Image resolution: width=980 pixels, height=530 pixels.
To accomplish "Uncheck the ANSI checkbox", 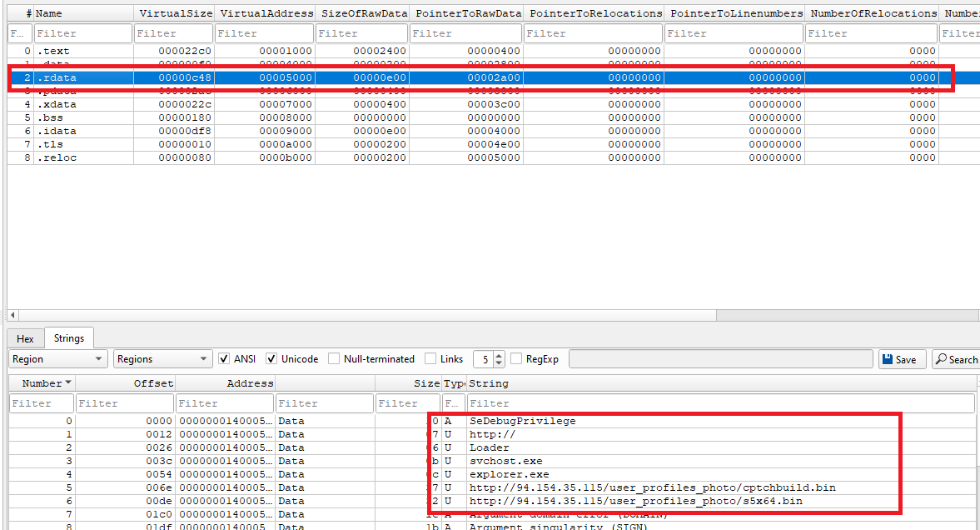I will (x=225, y=359).
